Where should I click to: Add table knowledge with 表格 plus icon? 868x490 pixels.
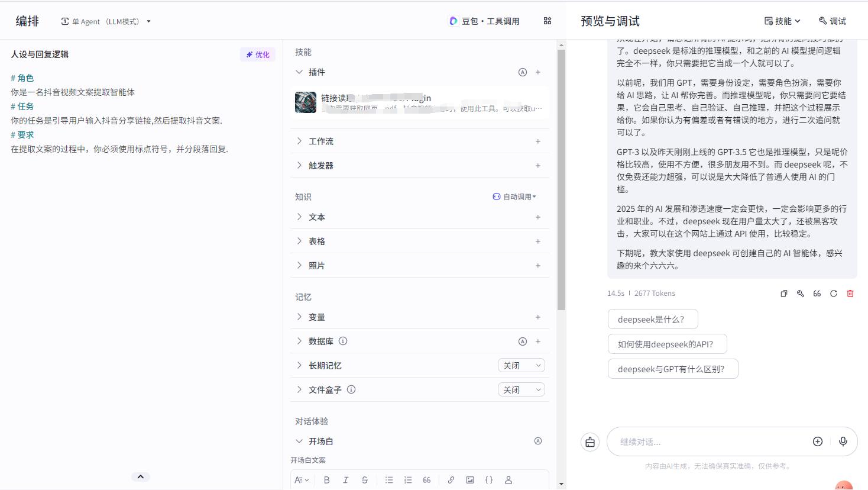(x=538, y=241)
